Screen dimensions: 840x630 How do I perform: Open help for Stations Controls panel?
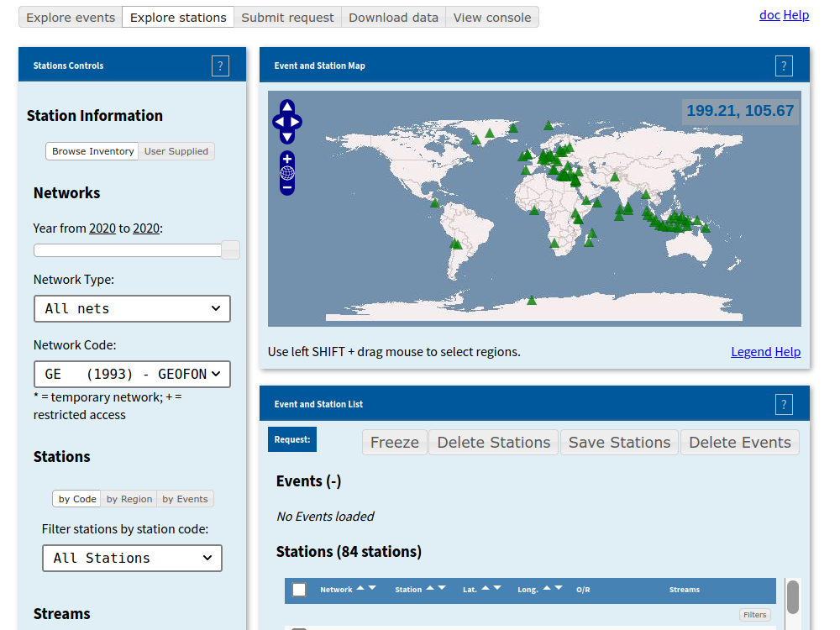[220, 66]
